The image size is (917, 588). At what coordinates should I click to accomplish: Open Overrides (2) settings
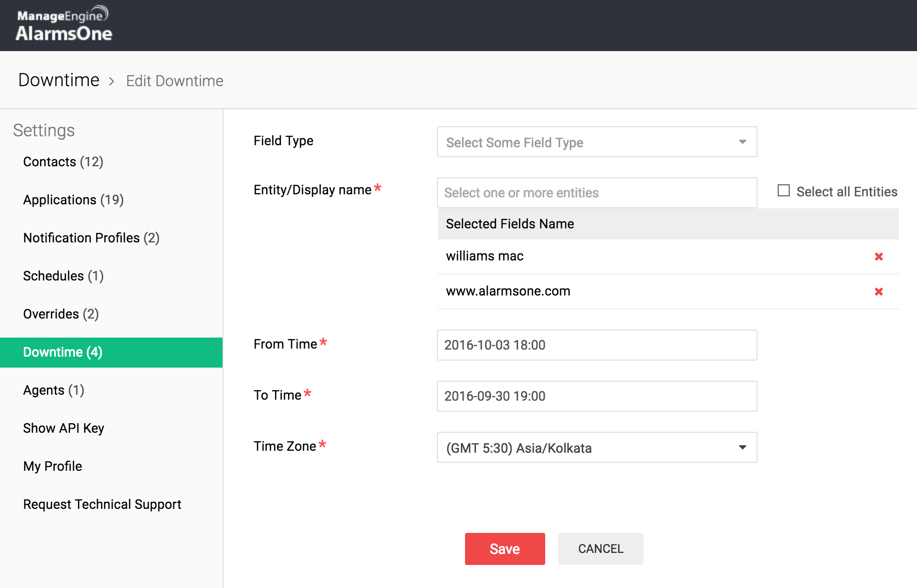(61, 314)
